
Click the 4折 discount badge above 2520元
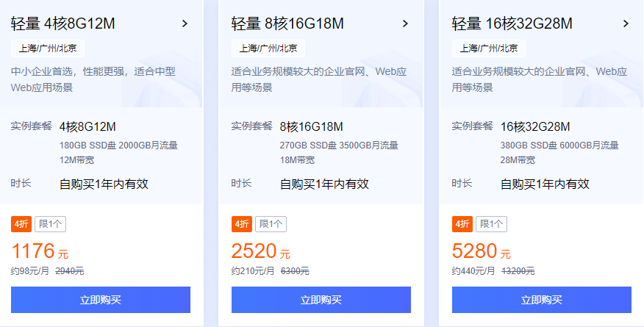241,224
